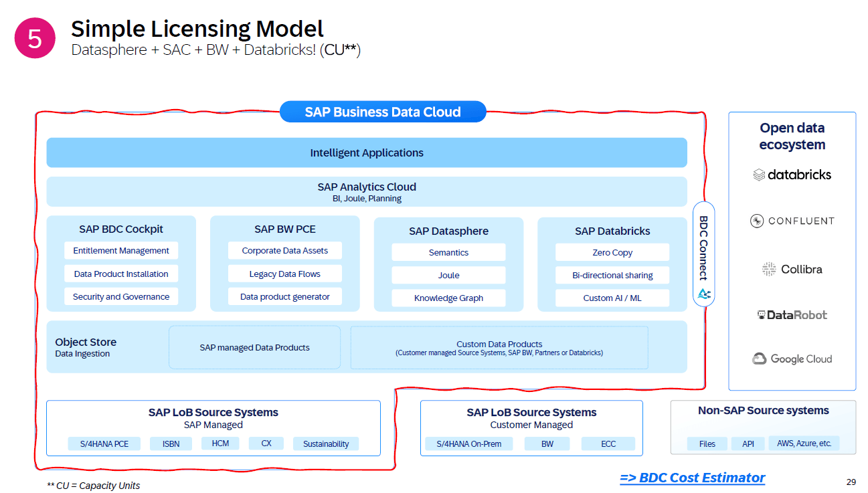Select the DataRobot logo
This screenshot has width=868, height=493.
(x=792, y=315)
